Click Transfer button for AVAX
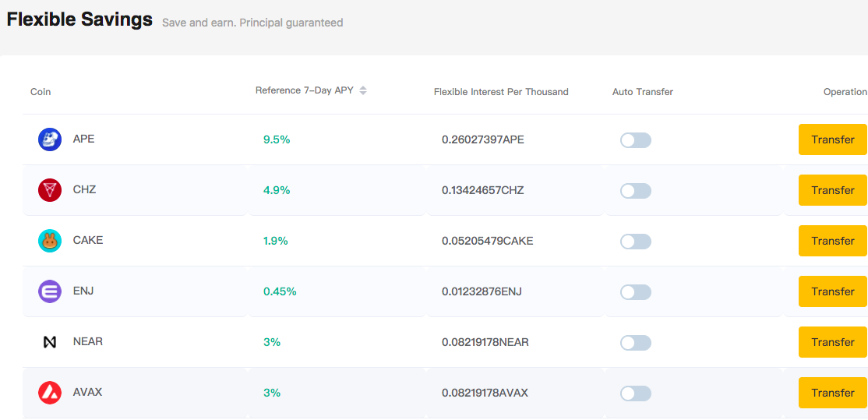Screen dimensions: 868x420 coord(833,393)
